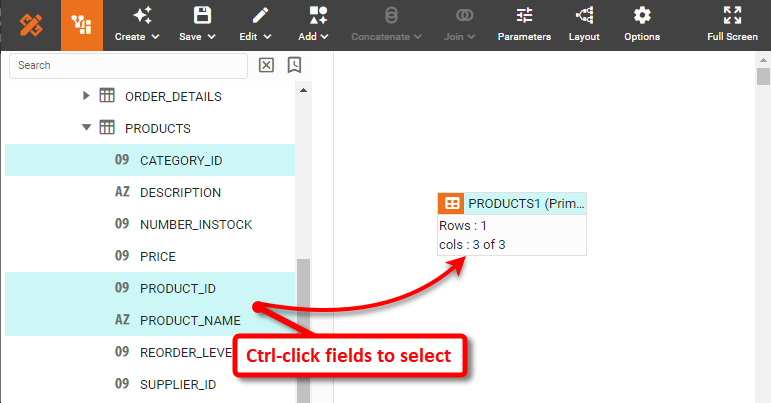Click the canvas vertical scrollbar thumb
The width and height of the screenshot is (771, 403).
(x=763, y=77)
